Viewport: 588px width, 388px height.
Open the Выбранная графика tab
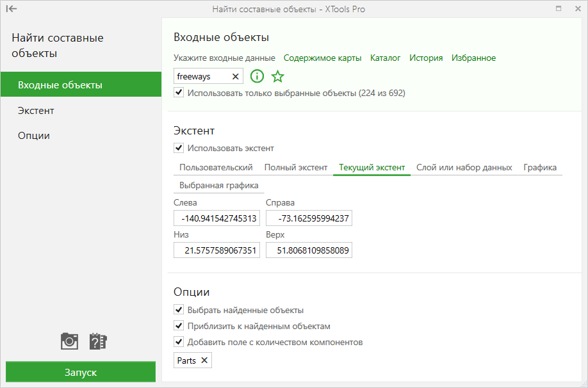[218, 186]
